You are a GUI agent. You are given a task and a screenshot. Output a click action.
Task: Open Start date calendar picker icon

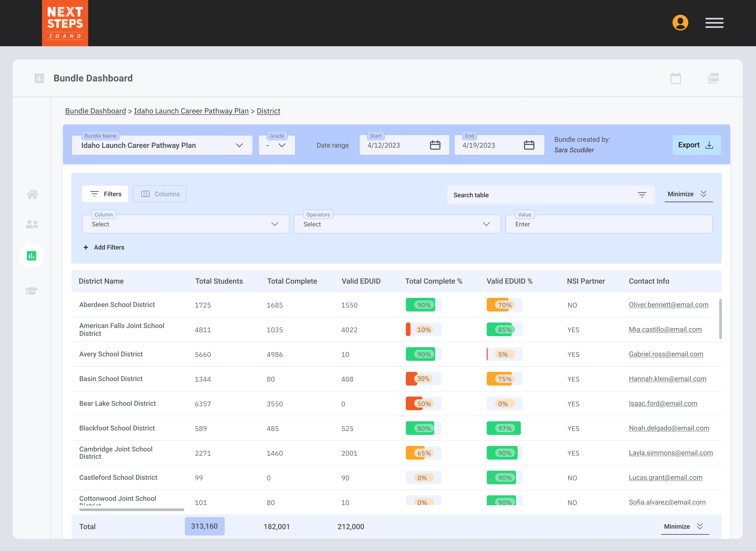pos(435,145)
